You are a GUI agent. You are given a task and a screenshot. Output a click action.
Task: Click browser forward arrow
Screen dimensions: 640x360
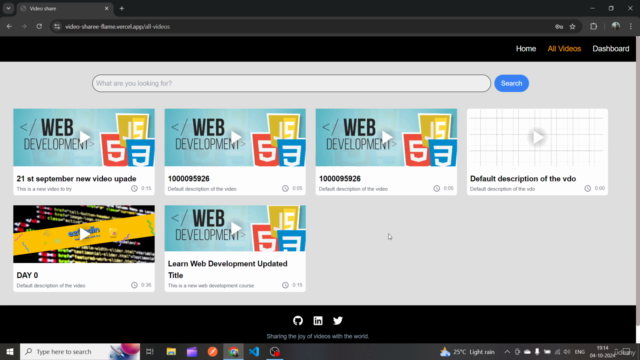tap(24, 27)
